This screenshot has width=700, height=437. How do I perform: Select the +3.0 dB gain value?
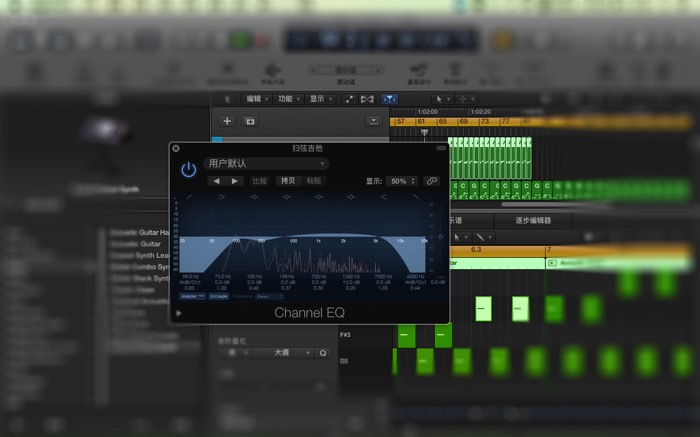(x=351, y=282)
